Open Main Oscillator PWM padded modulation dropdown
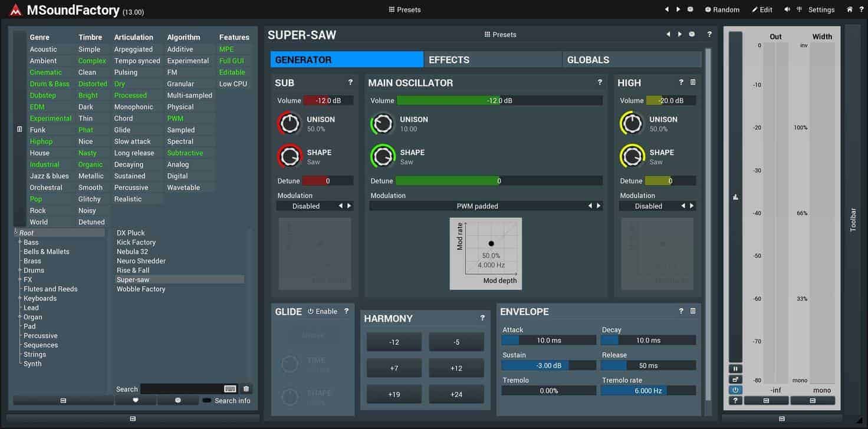Viewport: 868px width, 429px height. click(486, 206)
